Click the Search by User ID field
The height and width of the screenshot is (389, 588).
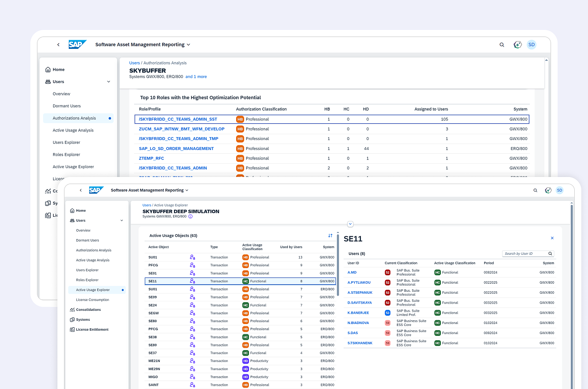tap(528, 254)
